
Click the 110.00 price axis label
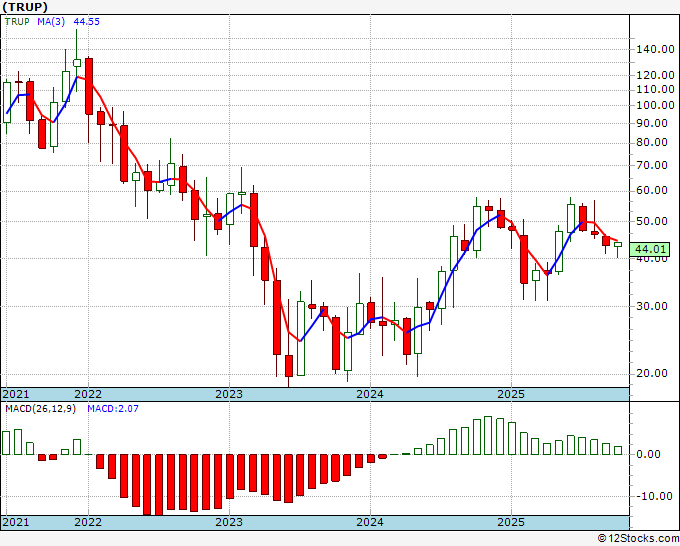(655, 90)
